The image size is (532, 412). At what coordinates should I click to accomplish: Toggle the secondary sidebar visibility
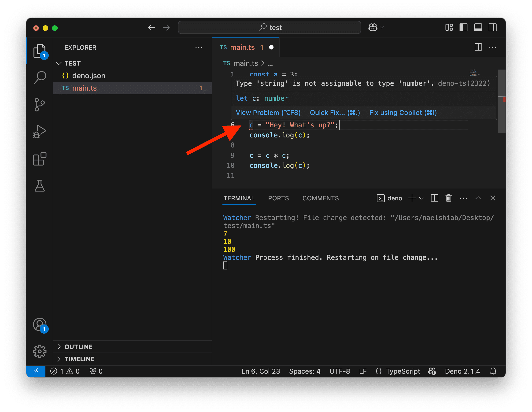click(492, 27)
